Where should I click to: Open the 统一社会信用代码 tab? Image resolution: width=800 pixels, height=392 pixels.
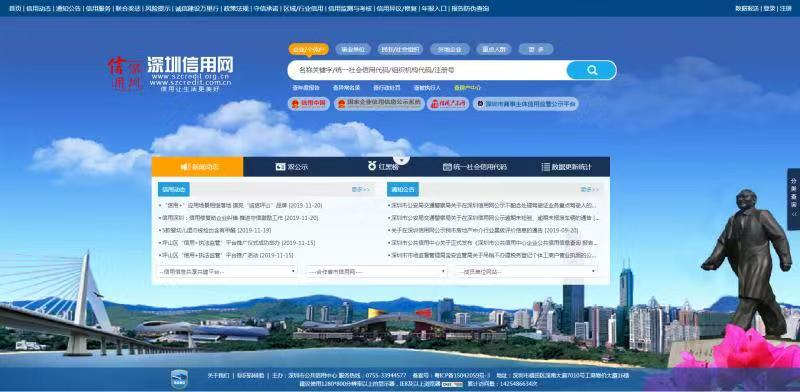pos(475,167)
